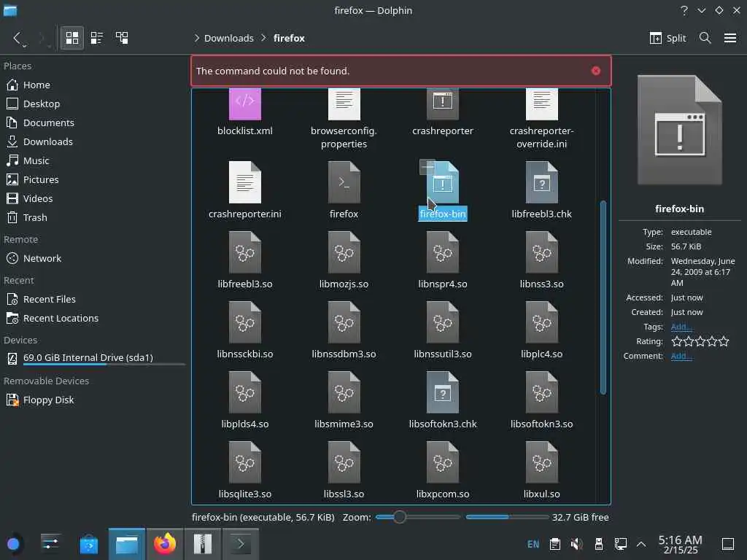Select libplds4.so library icon
The height and width of the screenshot is (560, 747).
245,392
